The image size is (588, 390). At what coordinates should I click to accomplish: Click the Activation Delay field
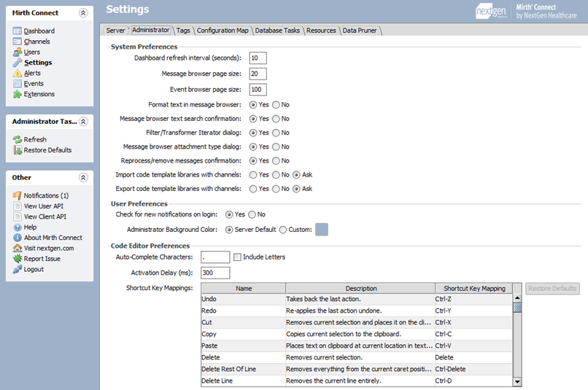215,273
